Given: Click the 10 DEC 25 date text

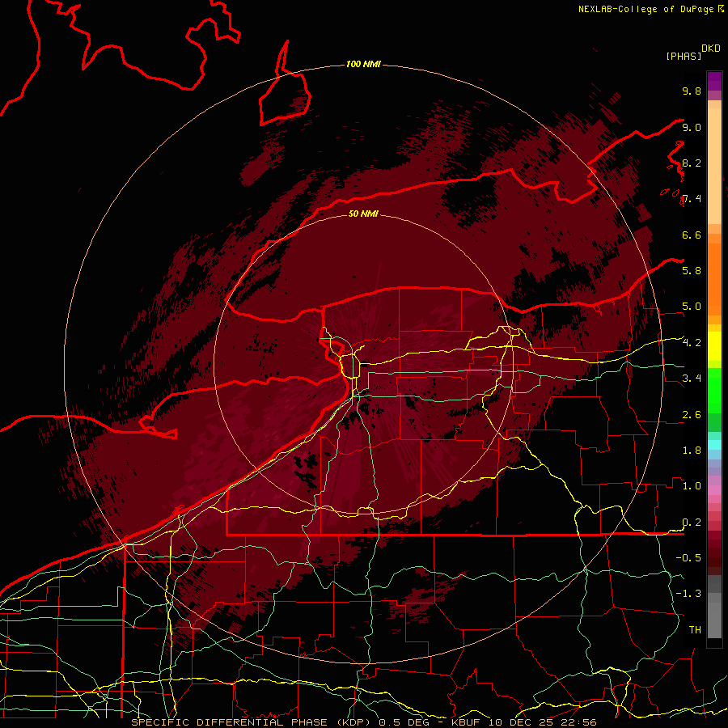Looking at the screenshot, I should [519, 722].
